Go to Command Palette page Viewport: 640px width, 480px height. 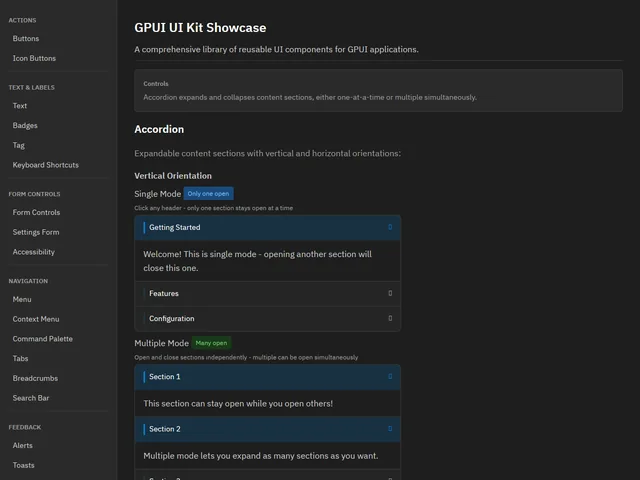(x=42, y=339)
